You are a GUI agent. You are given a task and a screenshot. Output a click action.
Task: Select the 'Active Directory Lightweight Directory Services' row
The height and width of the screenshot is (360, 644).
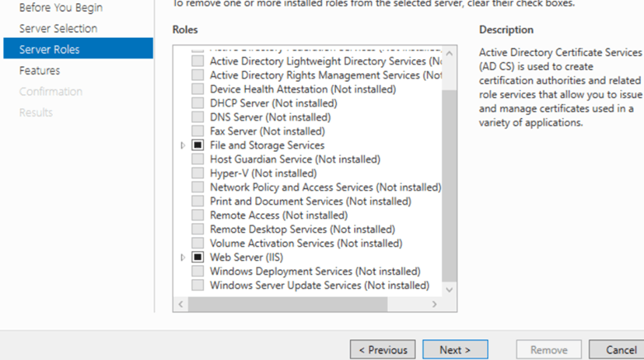click(325, 61)
